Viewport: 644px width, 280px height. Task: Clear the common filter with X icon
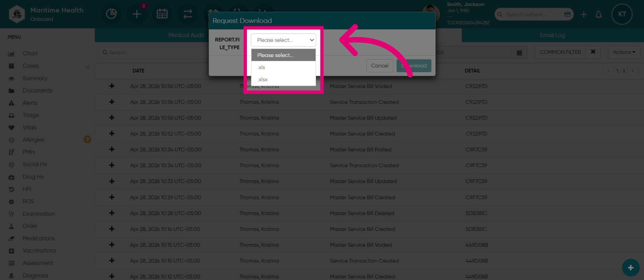[593, 52]
